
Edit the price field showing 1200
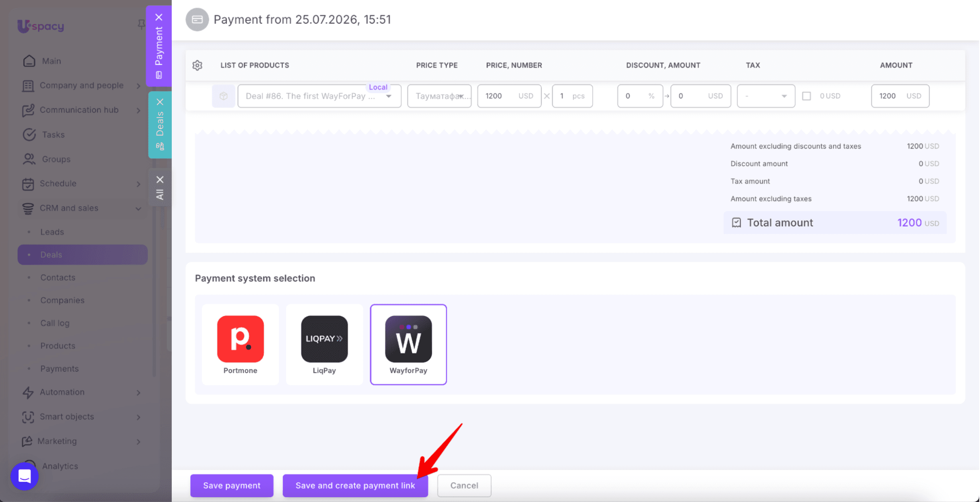(509, 96)
